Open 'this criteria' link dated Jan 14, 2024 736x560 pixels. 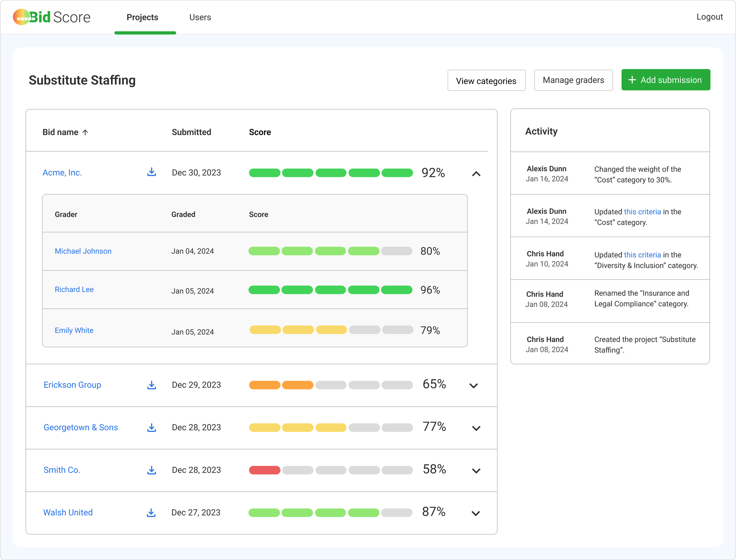(x=642, y=212)
